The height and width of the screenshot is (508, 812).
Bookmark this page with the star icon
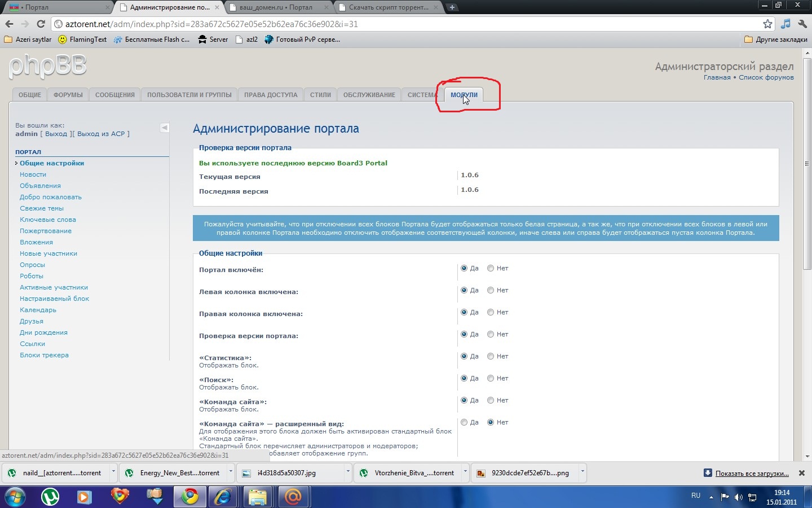tap(767, 24)
